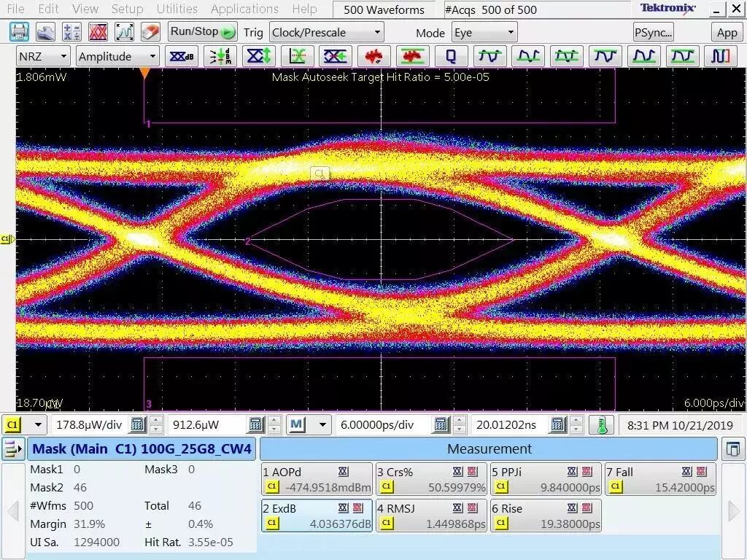Viewport: 747px width, 560px height.
Task: Toggle the red icon on the 2 ExdB measurement
Action: pos(357,508)
